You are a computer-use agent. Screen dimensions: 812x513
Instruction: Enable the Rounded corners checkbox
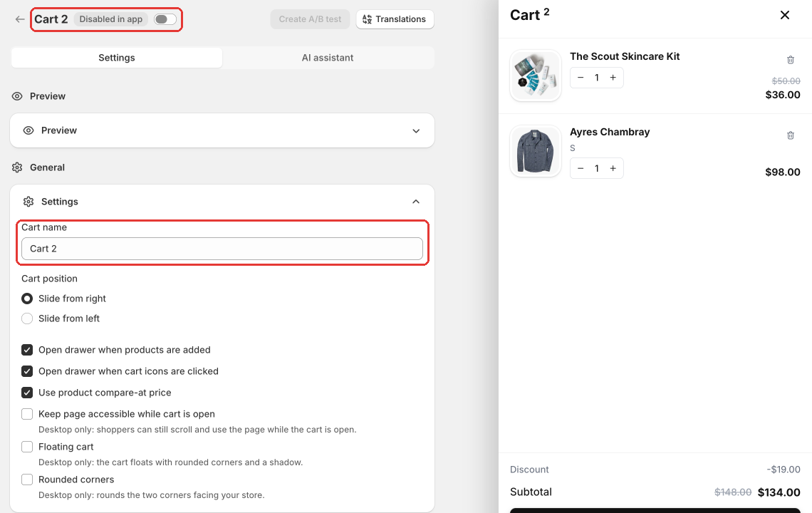coord(27,480)
